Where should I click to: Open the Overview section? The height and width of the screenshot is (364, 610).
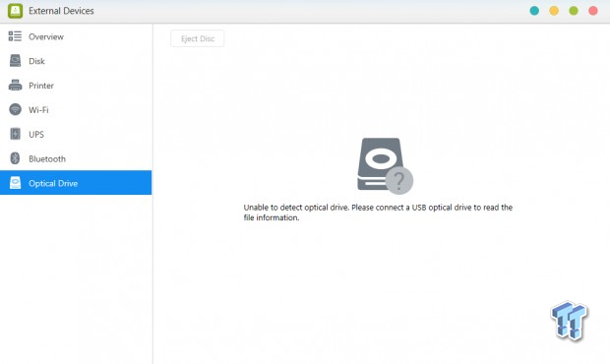(x=76, y=36)
